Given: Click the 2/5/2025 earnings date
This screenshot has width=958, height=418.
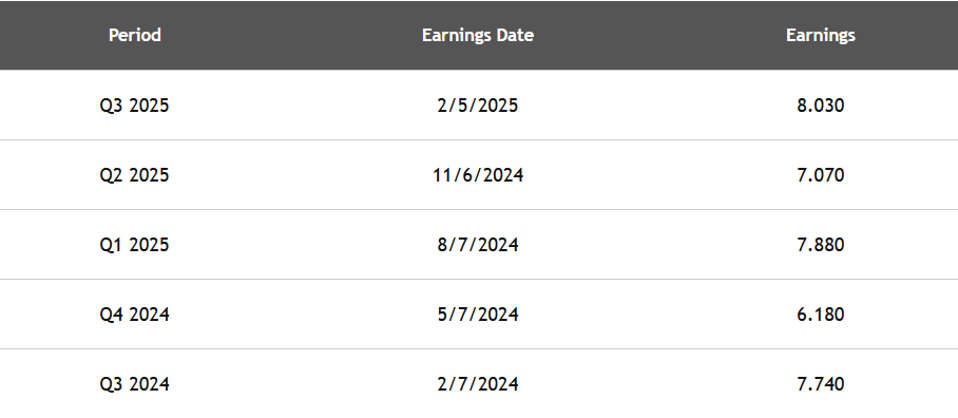Looking at the screenshot, I should (x=478, y=106).
